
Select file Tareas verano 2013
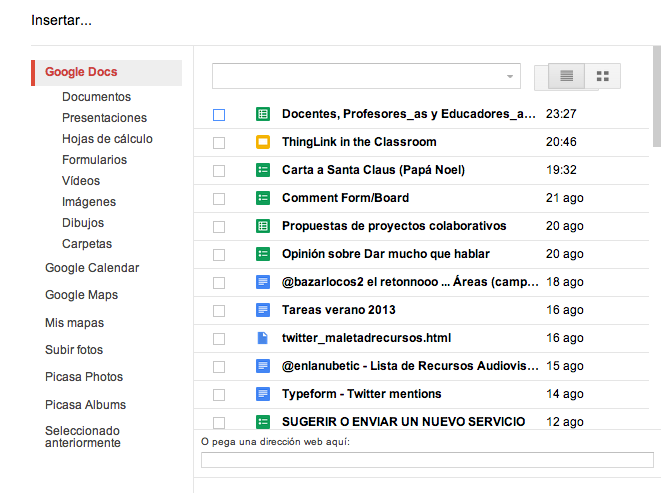338,310
